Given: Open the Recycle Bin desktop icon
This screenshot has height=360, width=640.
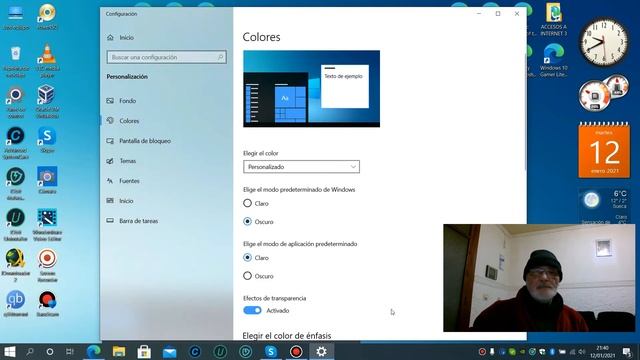Looking at the screenshot, I should tap(16, 61).
